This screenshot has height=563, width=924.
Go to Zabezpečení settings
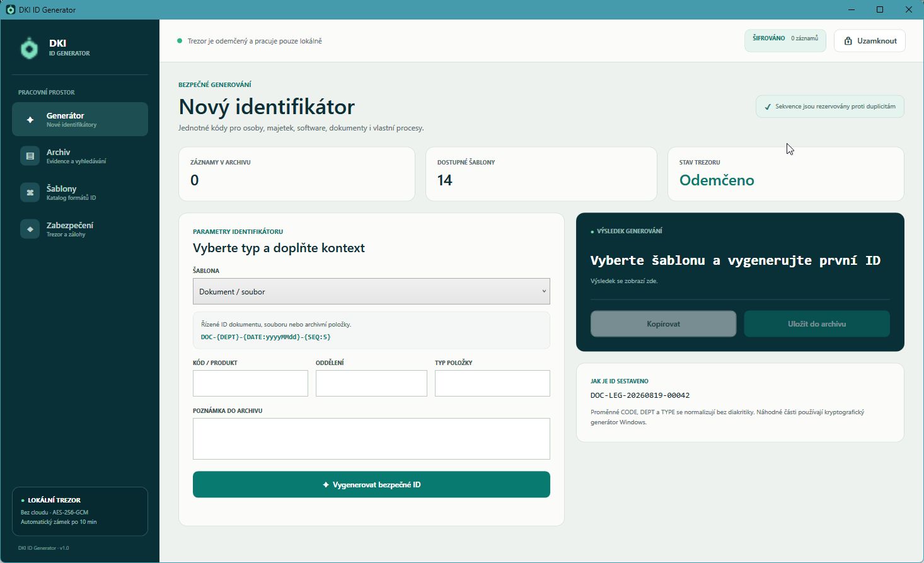(x=80, y=229)
